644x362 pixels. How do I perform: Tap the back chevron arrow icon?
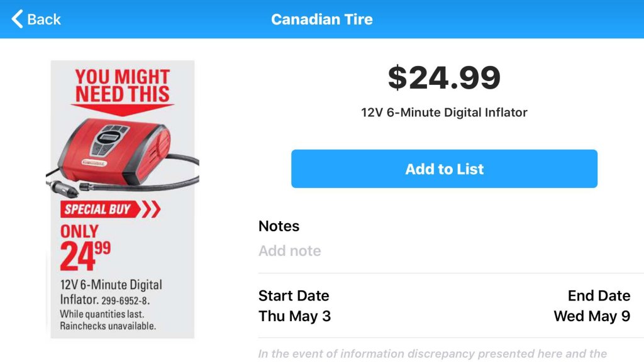pyautogui.click(x=17, y=19)
